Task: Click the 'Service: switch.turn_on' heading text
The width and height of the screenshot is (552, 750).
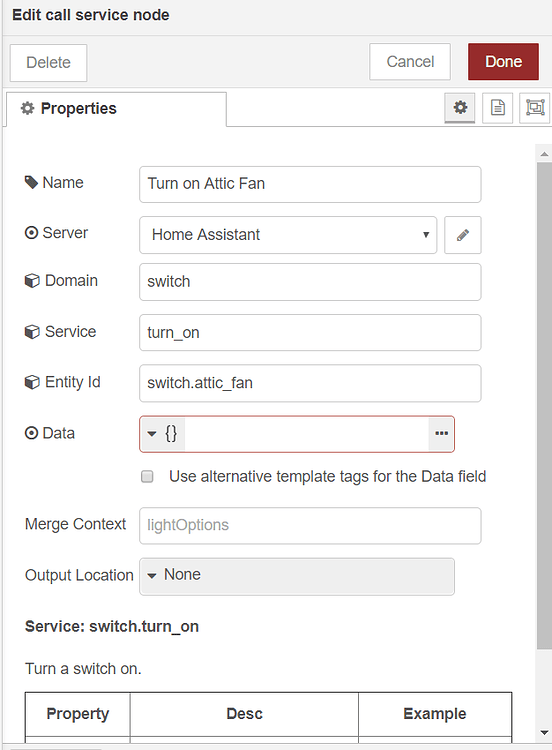Action: tap(111, 627)
